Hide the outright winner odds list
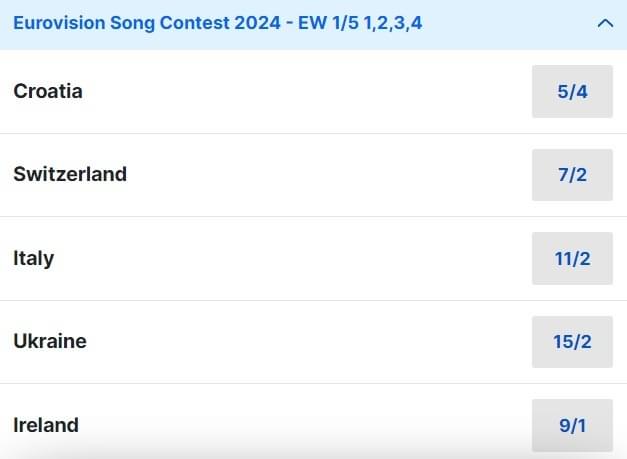The height and width of the screenshot is (459, 627). click(604, 23)
